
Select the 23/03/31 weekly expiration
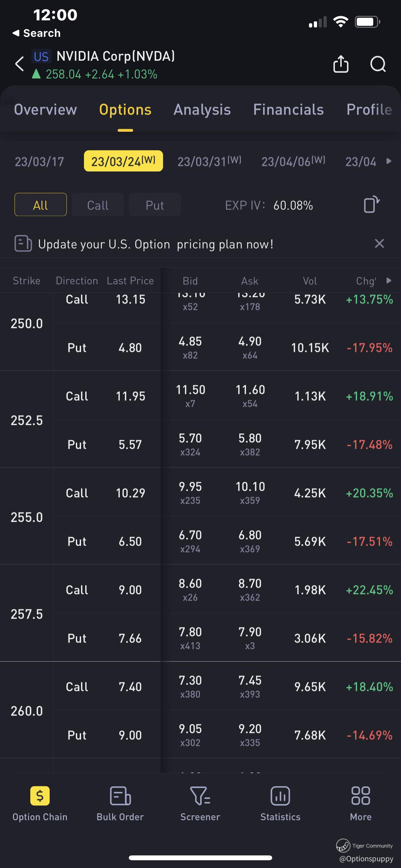pyautogui.click(x=209, y=161)
